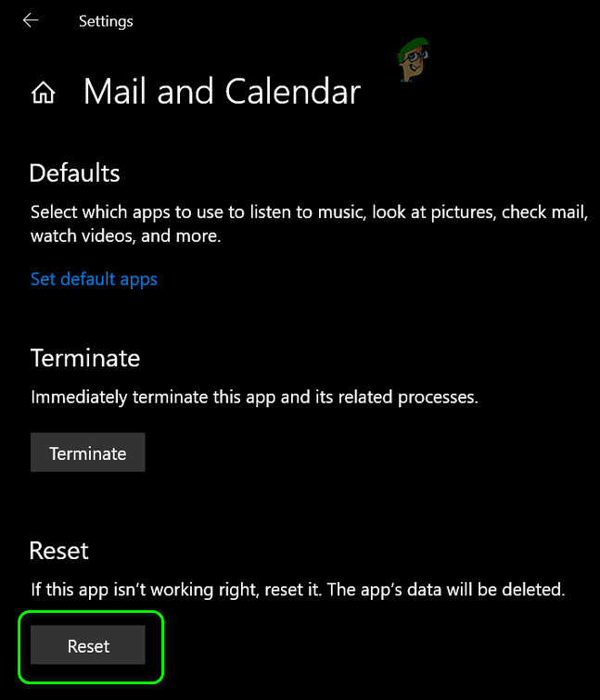
Task: Click the word 'processes' in Terminate description
Action: pyautogui.click(x=438, y=398)
